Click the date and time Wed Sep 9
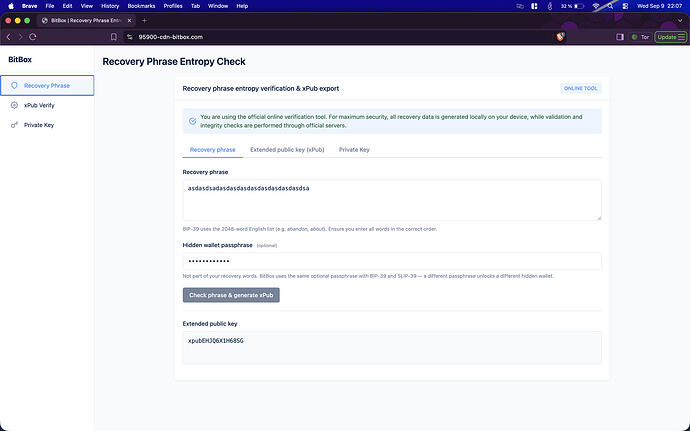Viewport: 690px width, 431px height. pos(659,6)
